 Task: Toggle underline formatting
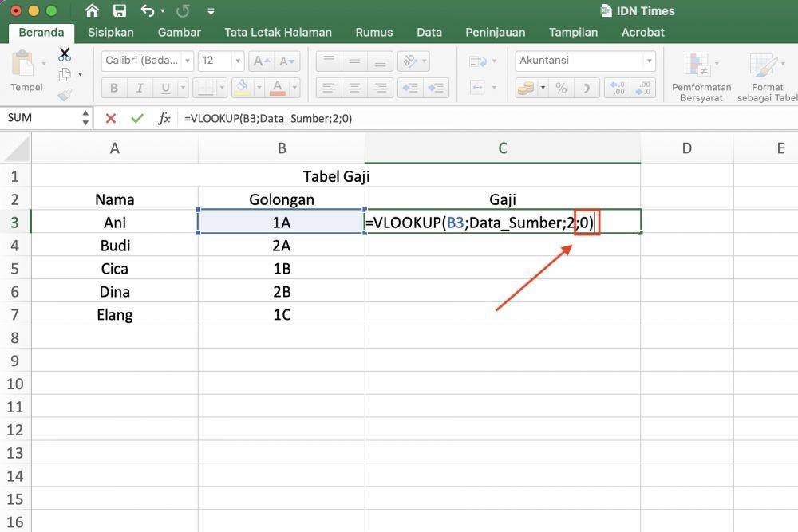pyautogui.click(x=165, y=88)
